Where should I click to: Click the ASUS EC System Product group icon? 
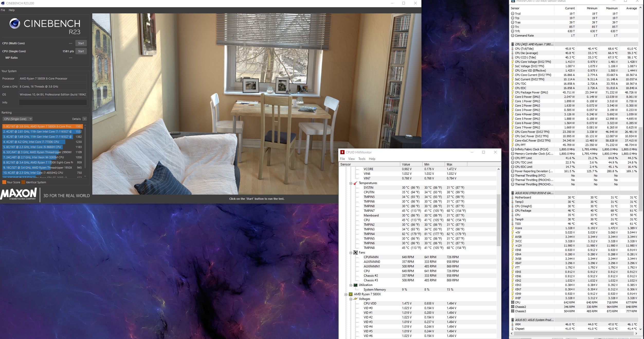point(513,320)
